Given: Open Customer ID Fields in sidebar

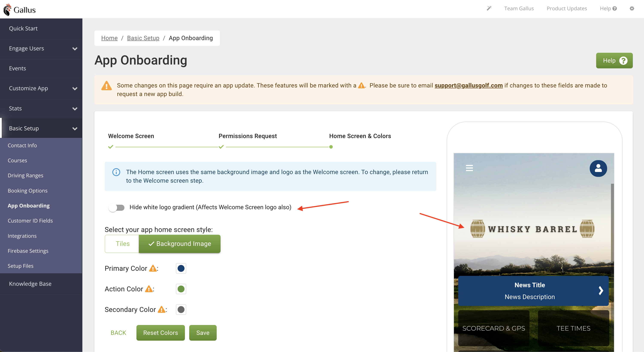Looking at the screenshot, I should coord(30,221).
